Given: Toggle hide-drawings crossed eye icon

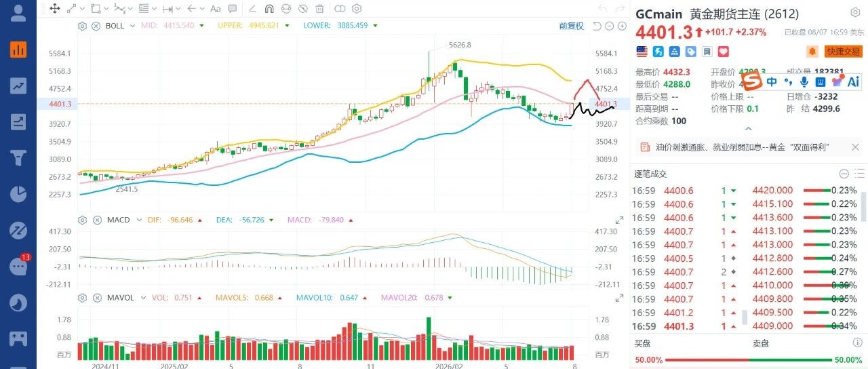Looking at the screenshot, I should pos(303,9).
